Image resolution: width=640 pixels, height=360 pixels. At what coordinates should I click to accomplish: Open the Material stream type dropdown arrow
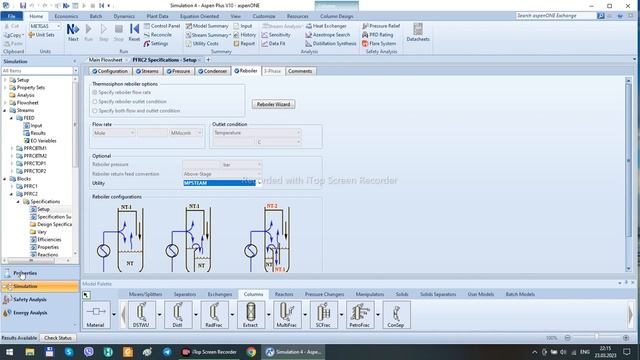click(x=113, y=315)
